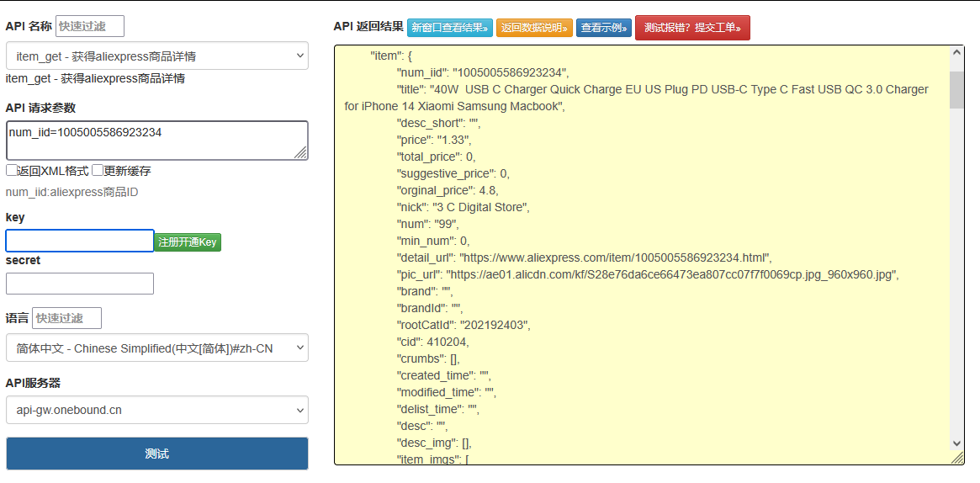
Task: Click the "pic_url" alicdn image URL text
Action: pyautogui.click(x=672, y=274)
